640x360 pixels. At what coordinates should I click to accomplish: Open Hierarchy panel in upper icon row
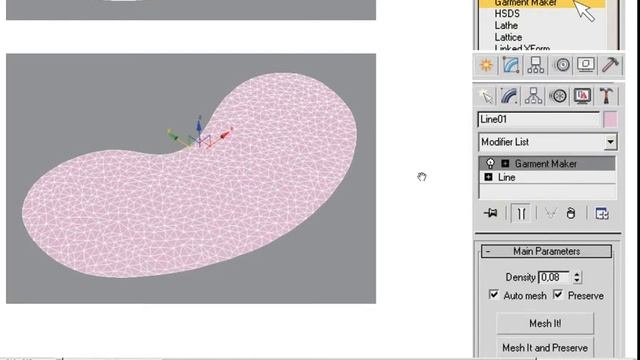tap(535, 65)
